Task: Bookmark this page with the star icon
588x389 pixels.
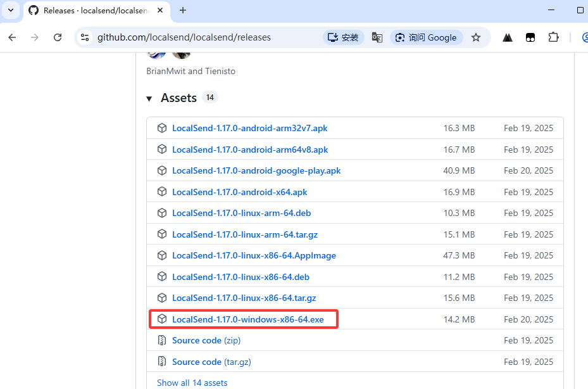Action: click(x=476, y=37)
